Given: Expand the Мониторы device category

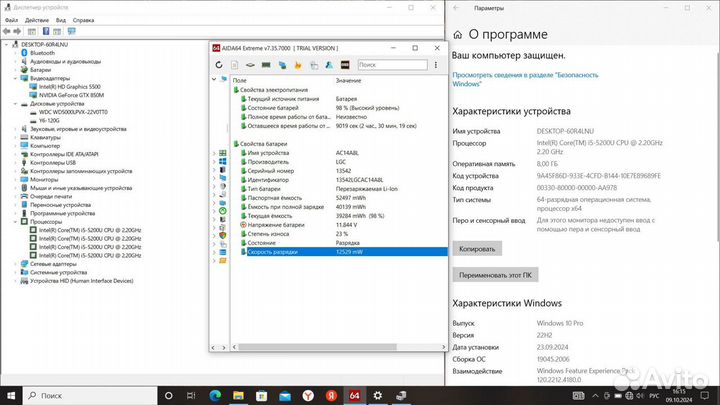Looking at the screenshot, I should click(15, 180).
